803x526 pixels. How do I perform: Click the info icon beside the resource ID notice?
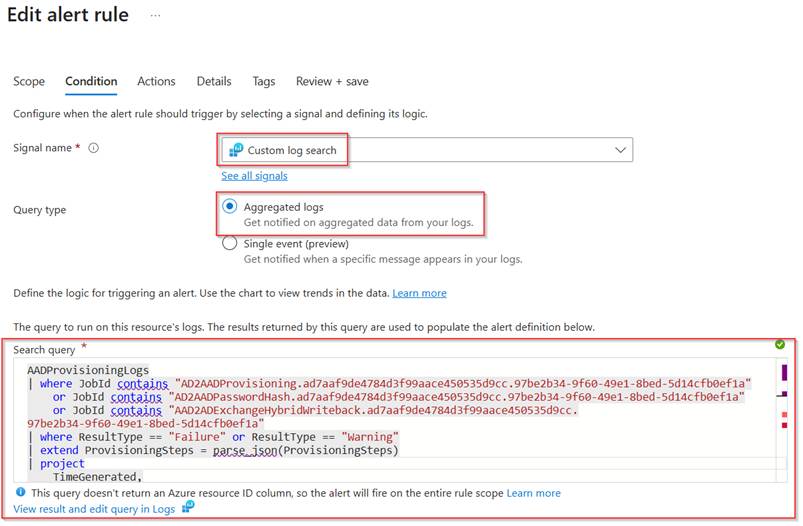pos(21,493)
